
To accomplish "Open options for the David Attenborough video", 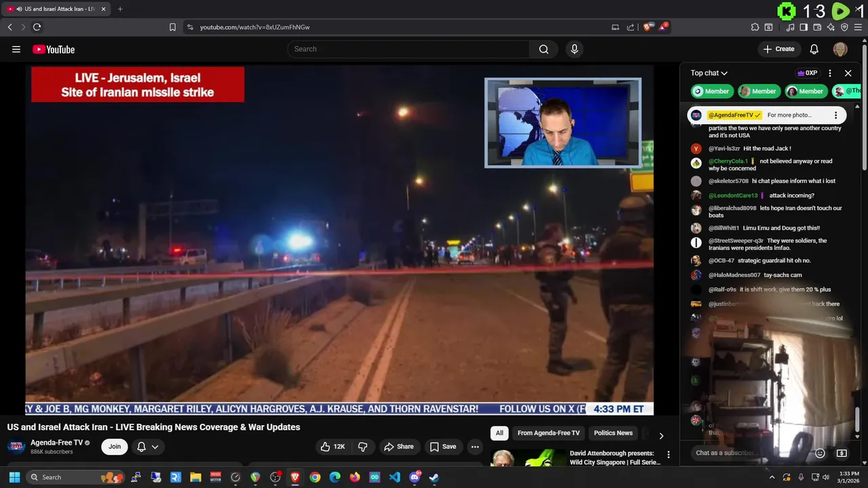I will click(669, 455).
